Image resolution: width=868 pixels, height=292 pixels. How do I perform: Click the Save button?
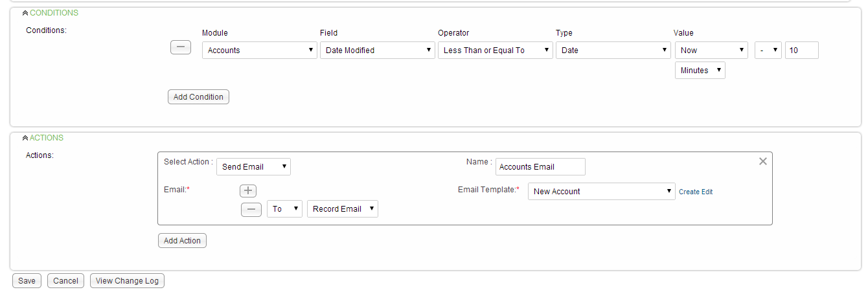[27, 281]
